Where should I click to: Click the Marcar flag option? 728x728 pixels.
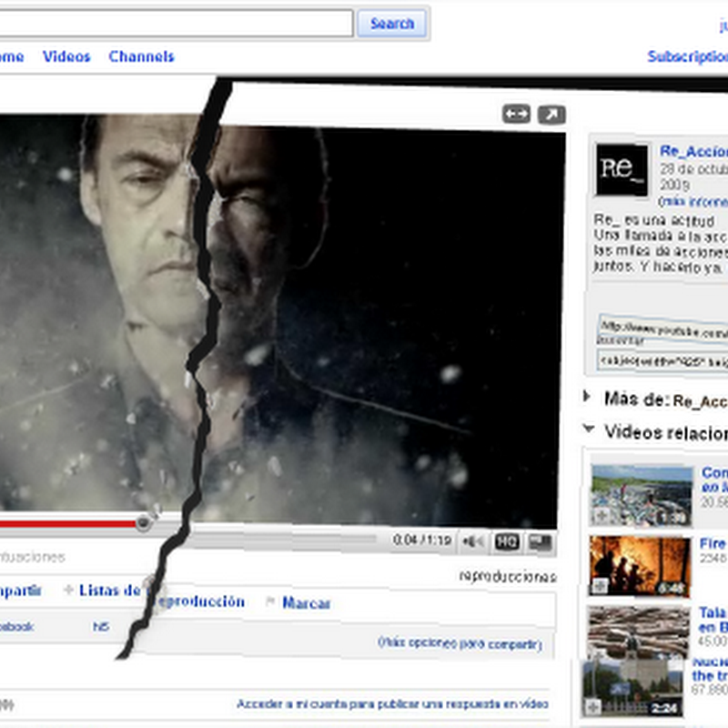click(x=306, y=602)
